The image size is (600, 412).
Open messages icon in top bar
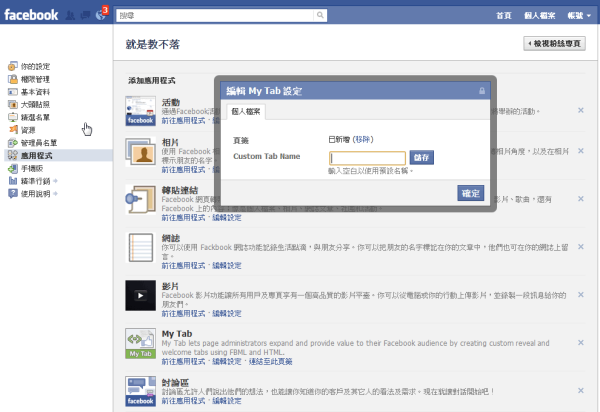[85, 15]
